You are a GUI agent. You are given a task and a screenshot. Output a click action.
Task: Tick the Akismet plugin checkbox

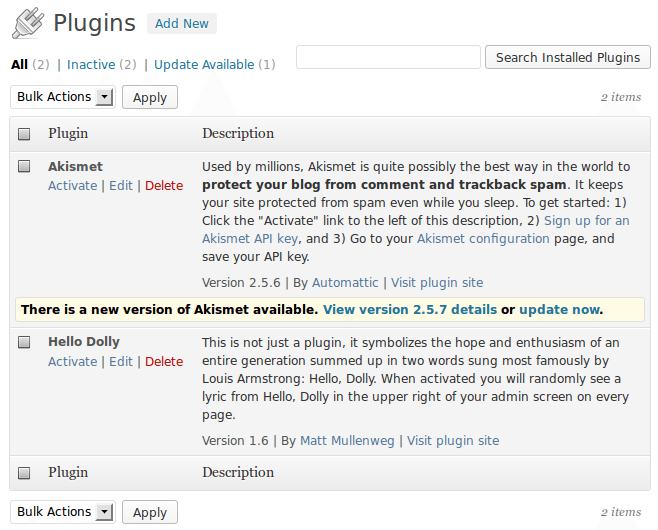click(x=25, y=167)
